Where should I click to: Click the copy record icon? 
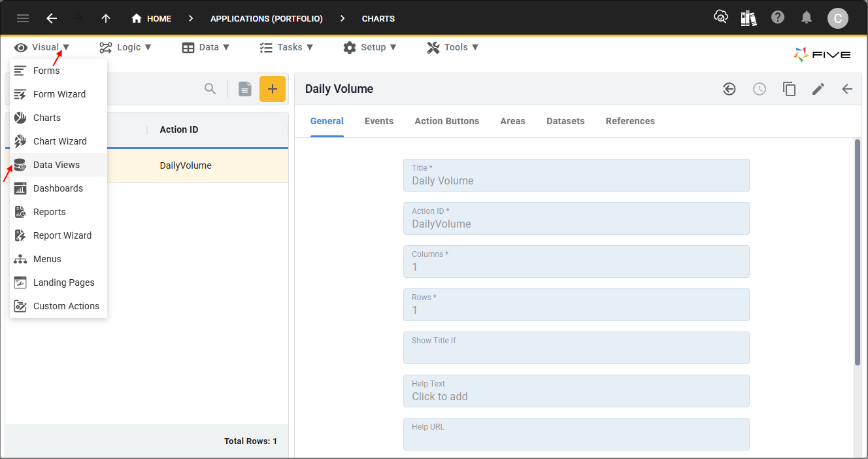tap(789, 89)
